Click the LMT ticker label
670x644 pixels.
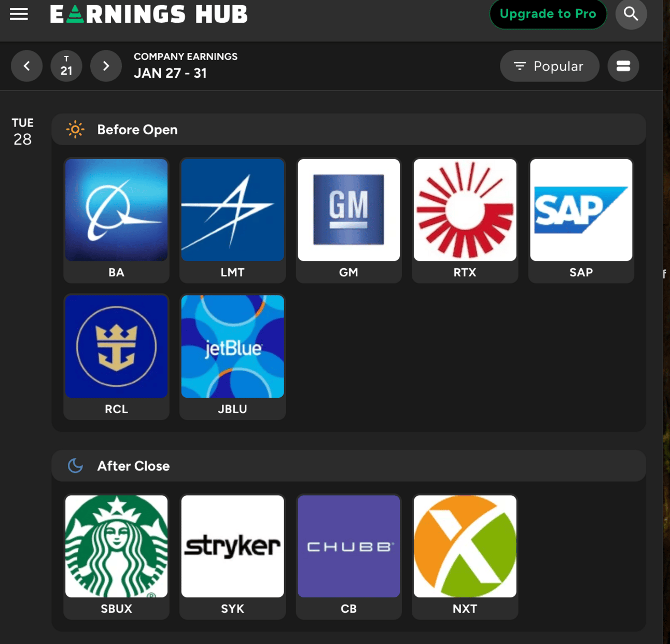point(232,273)
